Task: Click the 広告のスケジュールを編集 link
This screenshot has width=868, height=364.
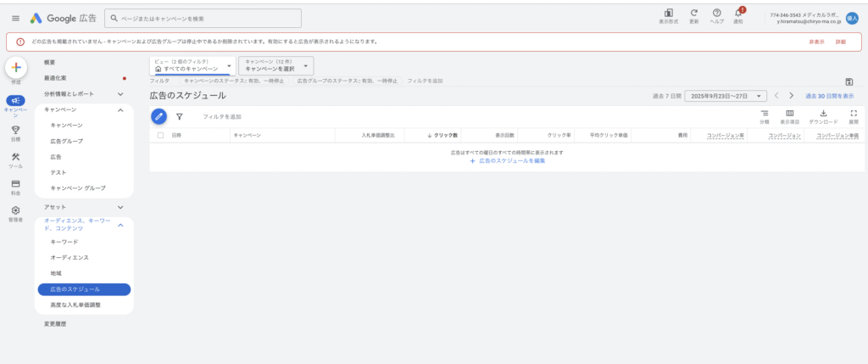Action: coord(508,160)
